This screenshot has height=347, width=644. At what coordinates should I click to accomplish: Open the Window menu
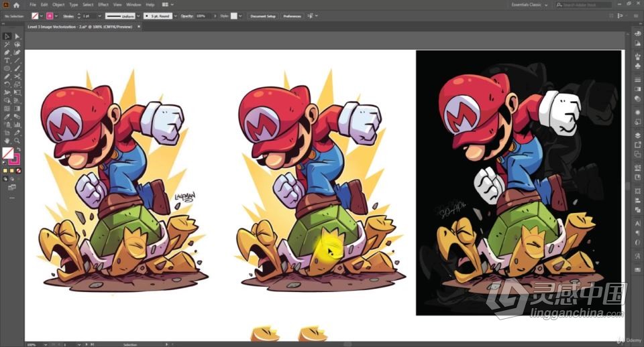[x=133, y=5]
